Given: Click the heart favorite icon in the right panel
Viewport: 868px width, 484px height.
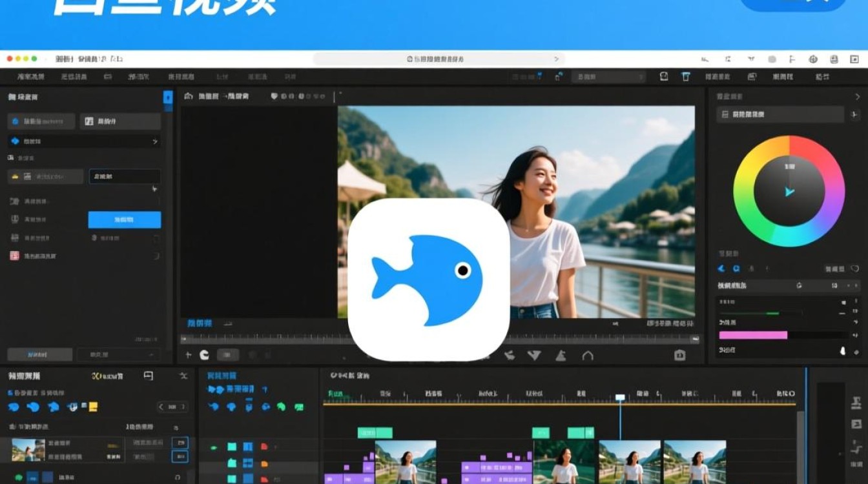Looking at the screenshot, I should coord(856,270).
